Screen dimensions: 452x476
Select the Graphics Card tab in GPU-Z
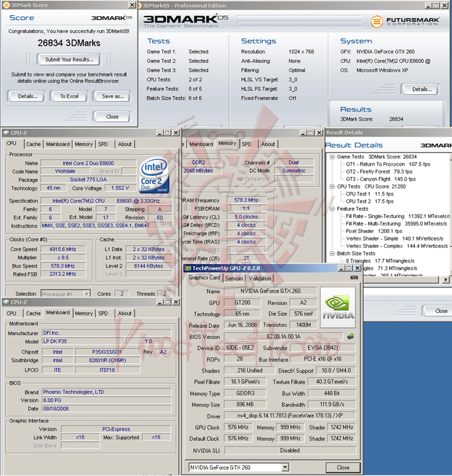pyautogui.click(x=204, y=278)
